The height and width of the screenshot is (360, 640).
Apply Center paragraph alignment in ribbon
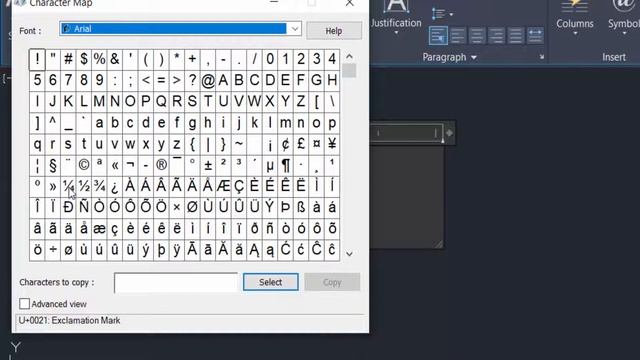click(x=477, y=36)
